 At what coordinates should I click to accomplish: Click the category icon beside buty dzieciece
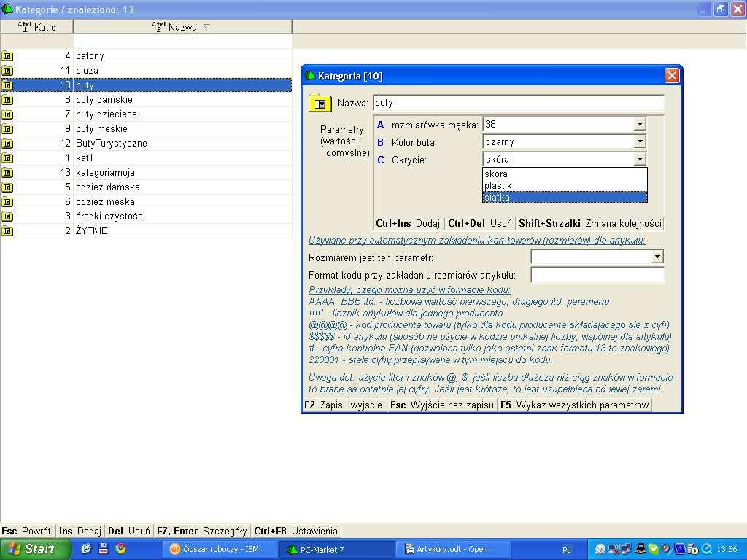click(7, 114)
